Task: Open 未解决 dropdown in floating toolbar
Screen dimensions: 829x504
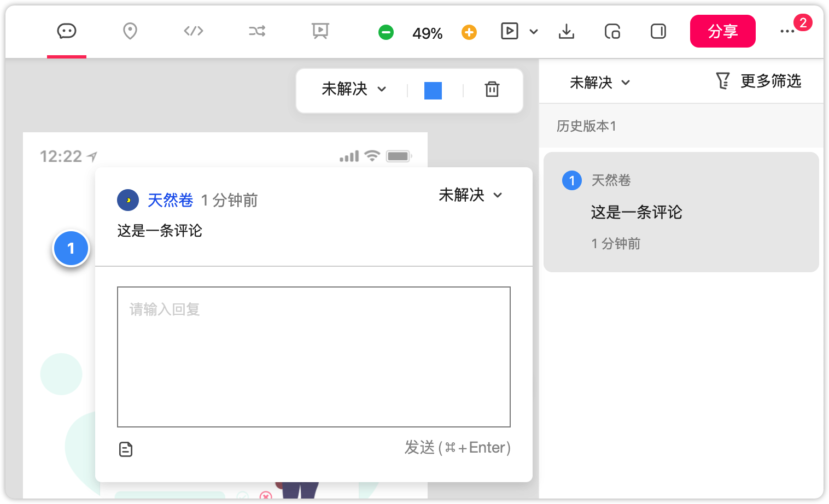Action: point(354,89)
